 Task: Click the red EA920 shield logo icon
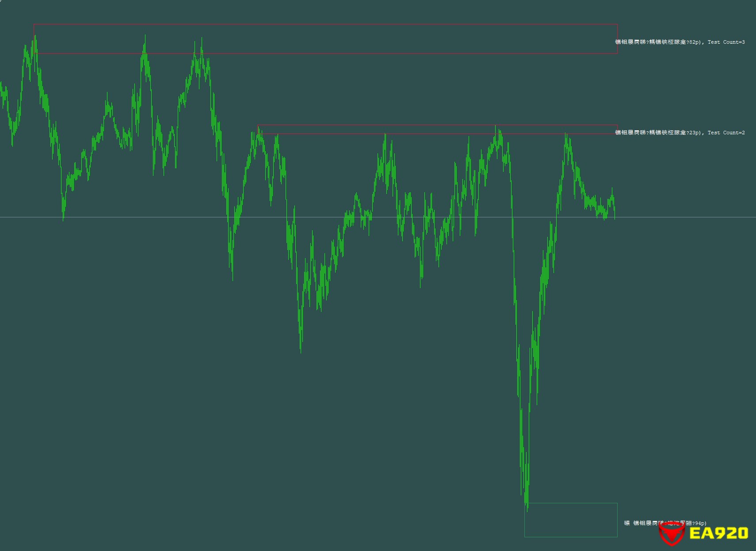[x=671, y=533]
